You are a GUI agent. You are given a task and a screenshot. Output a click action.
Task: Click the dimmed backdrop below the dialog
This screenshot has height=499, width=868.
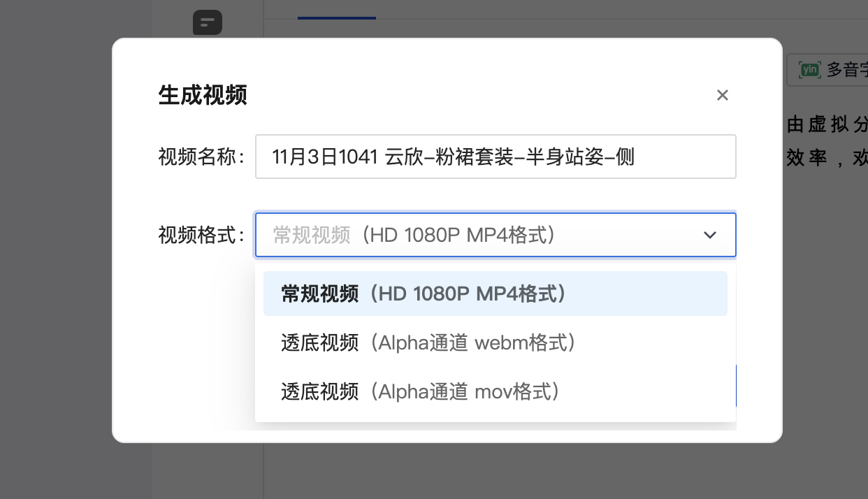coord(447,472)
